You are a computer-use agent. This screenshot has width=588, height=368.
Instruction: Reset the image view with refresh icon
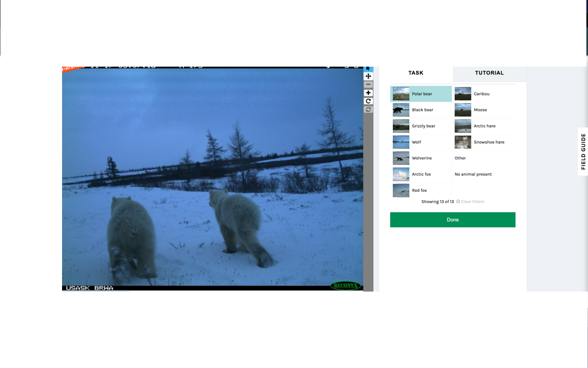click(x=368, y=109)
